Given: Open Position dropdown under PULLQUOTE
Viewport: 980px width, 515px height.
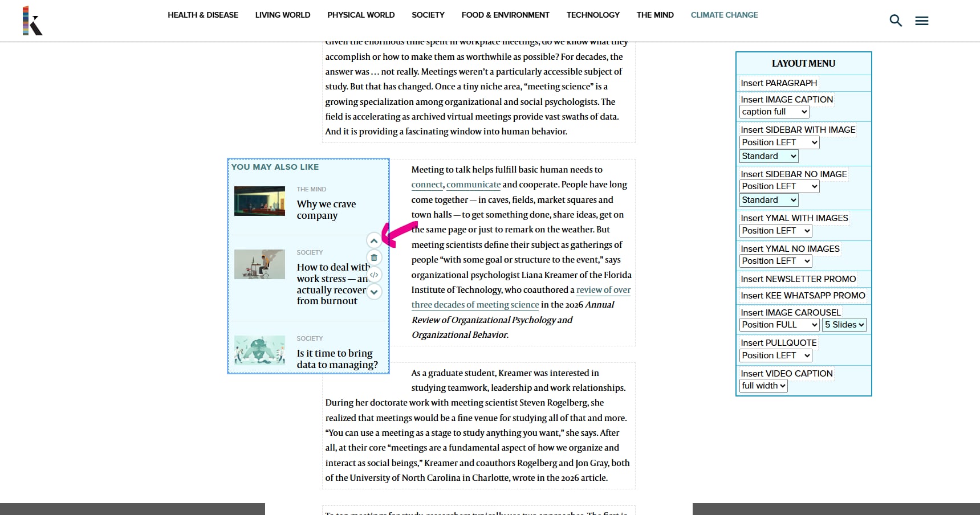Looking at the screenshot, I should (775, 355).
